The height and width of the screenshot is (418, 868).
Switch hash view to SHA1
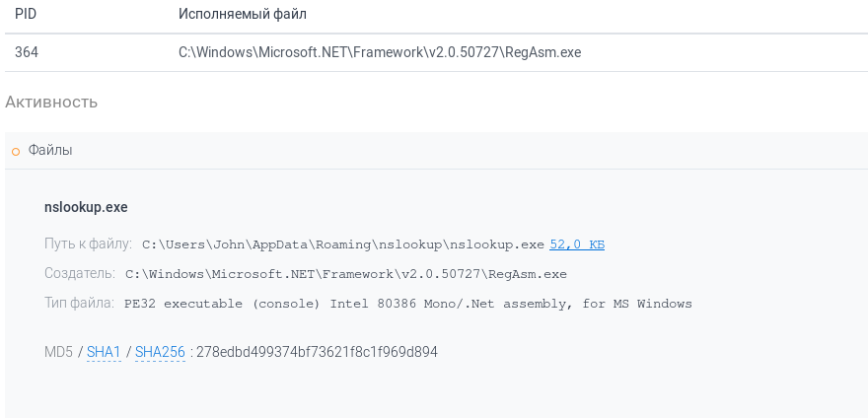(104, 351)
